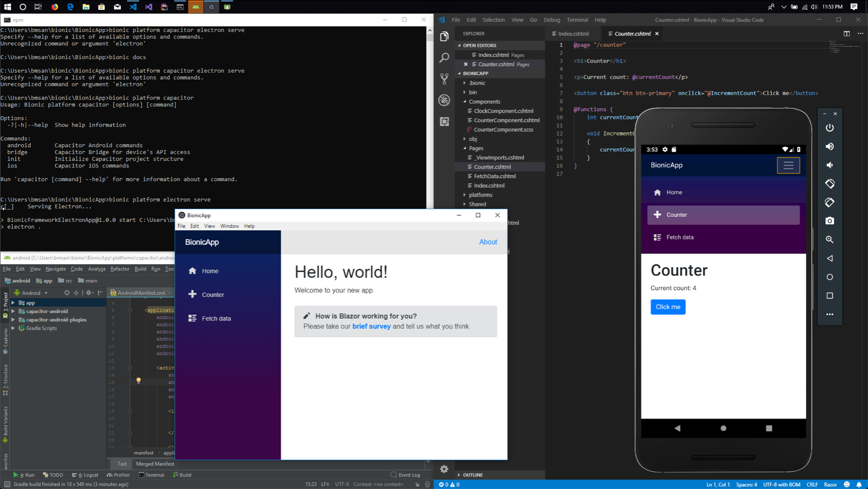Toggle the hamburger menu in phone BionicApp
The image size is (868, 489).
789,165
